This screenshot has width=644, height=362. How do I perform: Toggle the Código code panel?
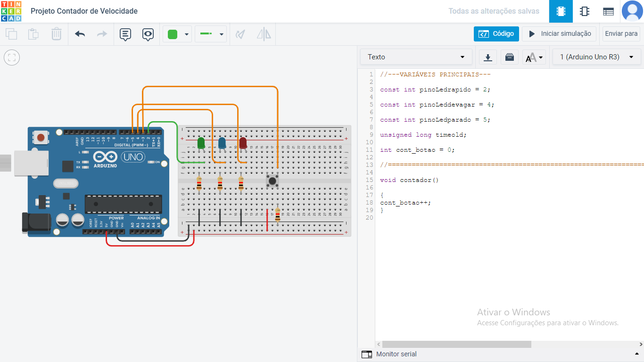496,34
